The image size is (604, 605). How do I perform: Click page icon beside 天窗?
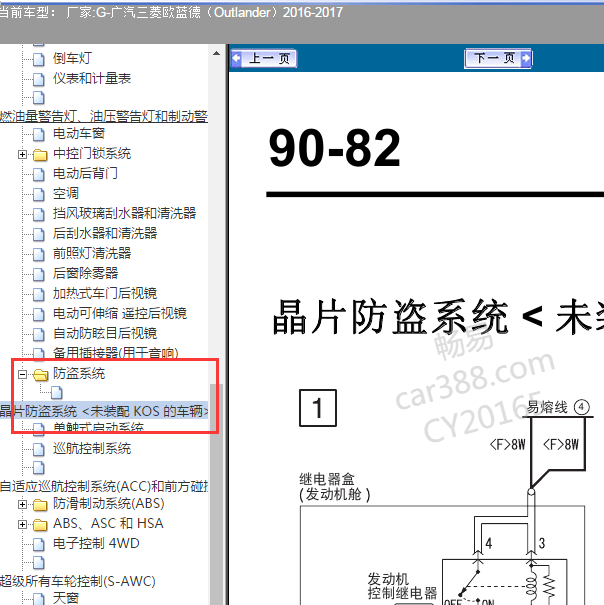click(x=39, y=599)
